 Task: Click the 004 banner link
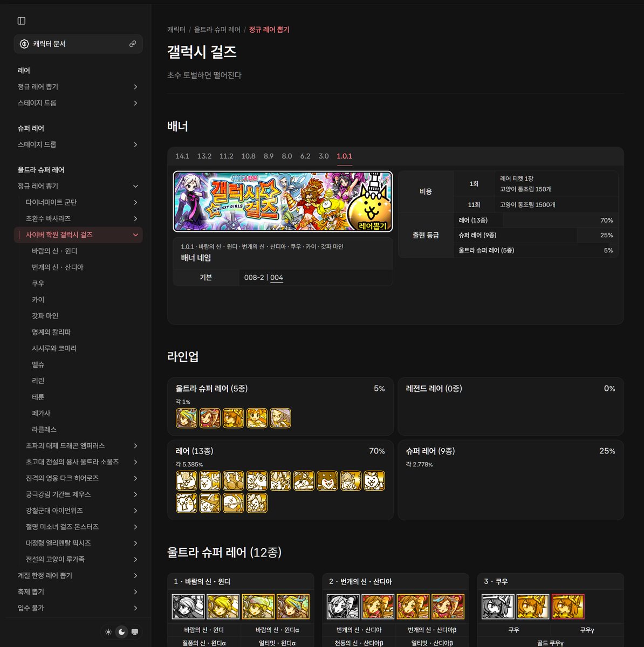277,278
